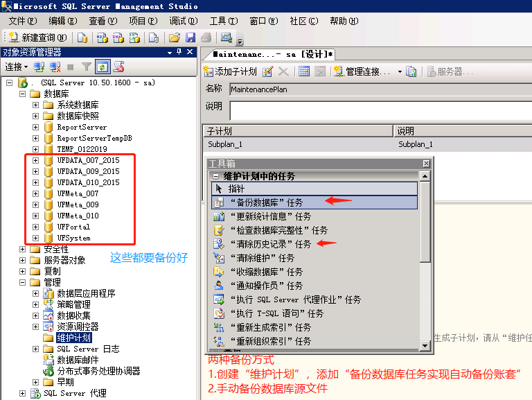532x400 pixels.
Task: Click the toolbox scroll up arrow
Action: [425, 176]
